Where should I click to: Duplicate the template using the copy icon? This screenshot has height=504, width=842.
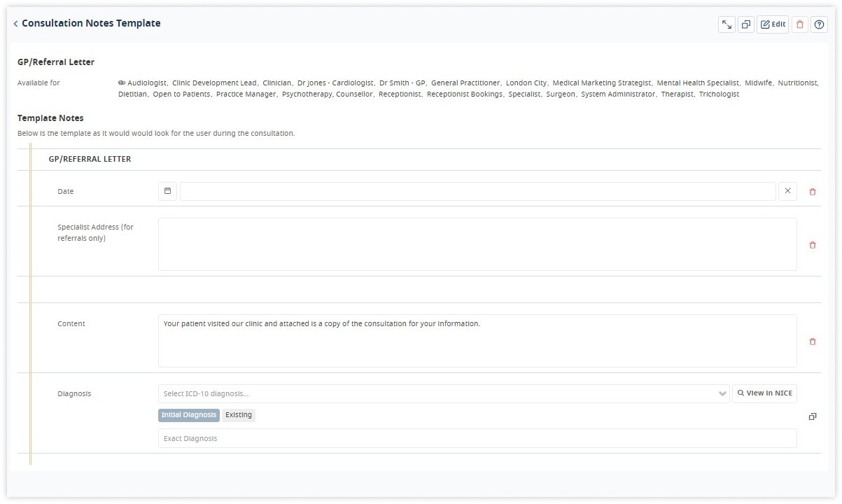pyautogui.click(x=745, y=24)
